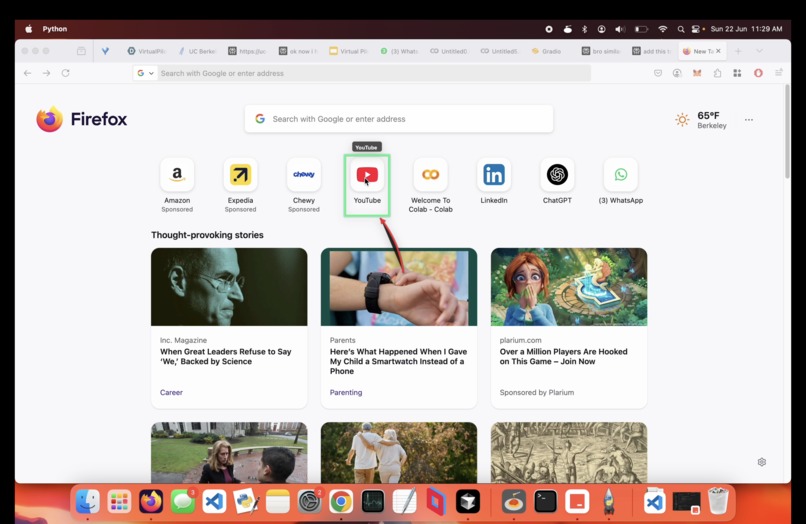Viewport: 806px width, 524px height.
Task: Open Terminal from the Dock
Action: click(x=545, y=501)
